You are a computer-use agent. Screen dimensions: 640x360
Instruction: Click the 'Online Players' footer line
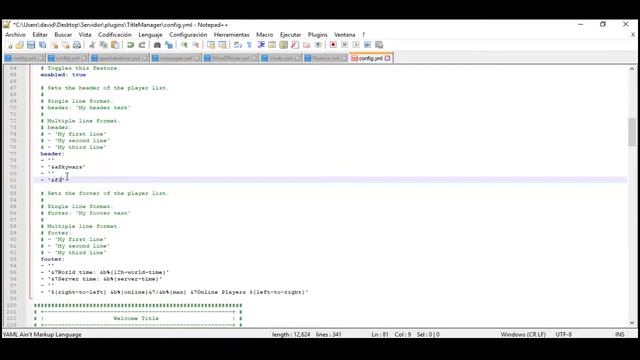(x=174, y=292)
